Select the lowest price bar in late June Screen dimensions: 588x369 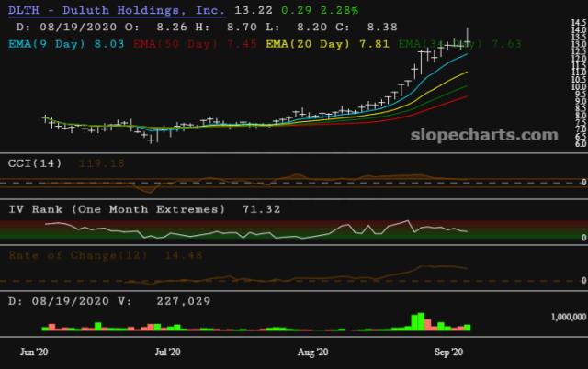point(151,140)
